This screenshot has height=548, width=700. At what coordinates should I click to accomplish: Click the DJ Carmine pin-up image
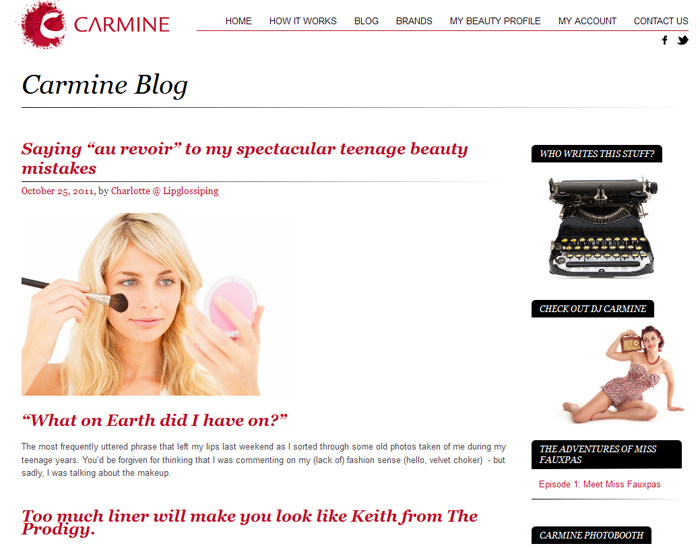click(x=622, y=374)
